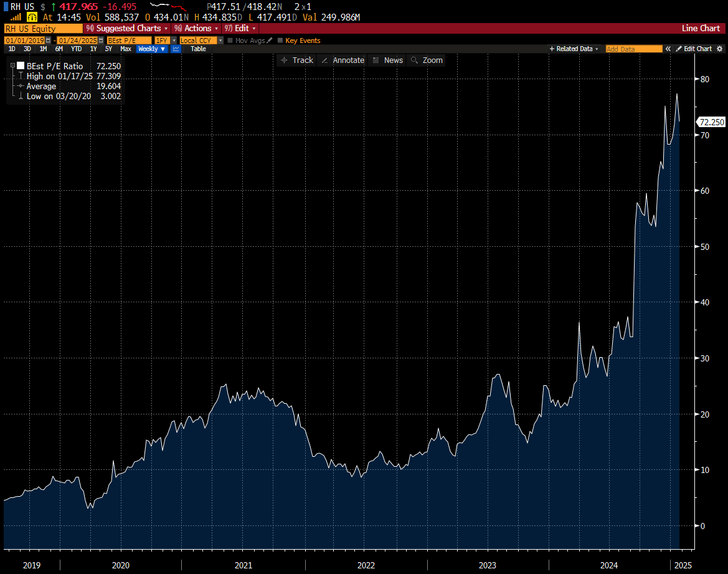Viewport: 728px width, 574px height.
Task: Open the Edit dropdown menu
Action: pos(240,28)
